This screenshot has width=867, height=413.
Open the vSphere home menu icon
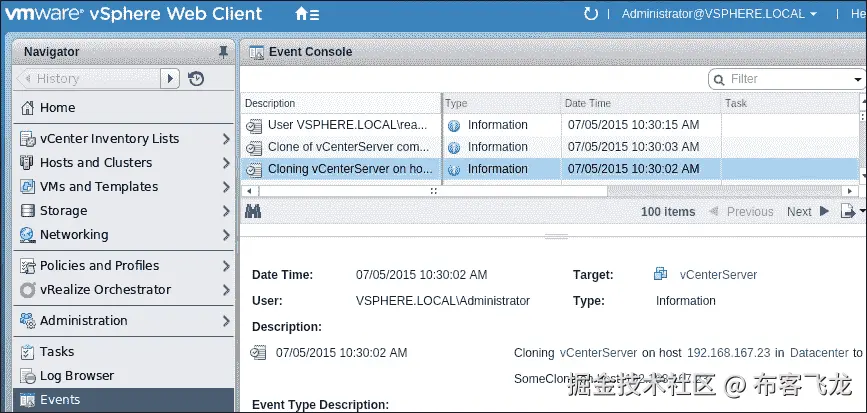click(x=307, y=14)
